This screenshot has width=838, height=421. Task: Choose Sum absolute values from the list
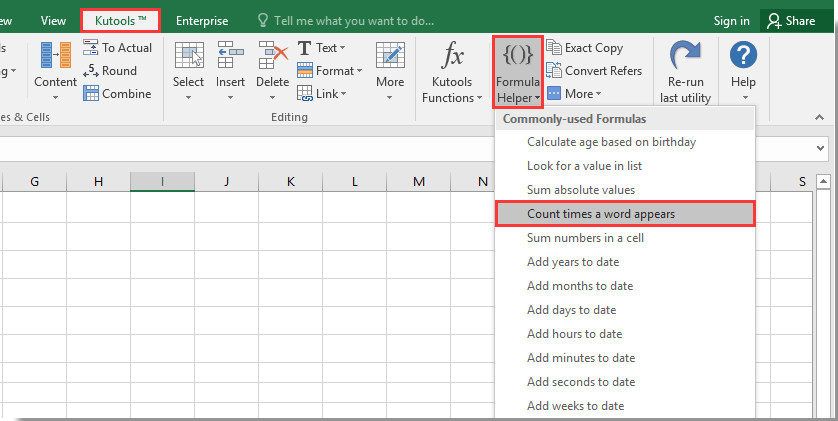(x=580, y=190)
